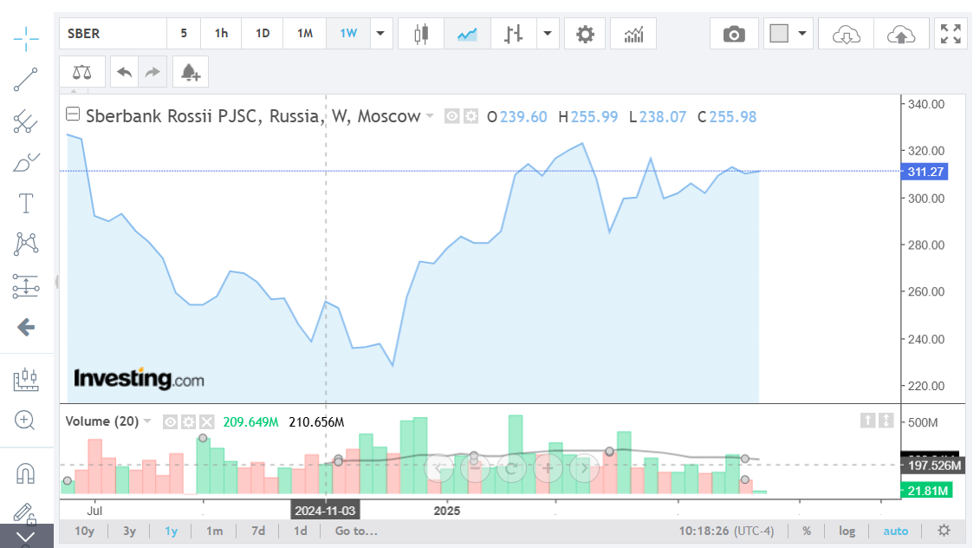Select the brush drawing tool

[x=26, y=163]
